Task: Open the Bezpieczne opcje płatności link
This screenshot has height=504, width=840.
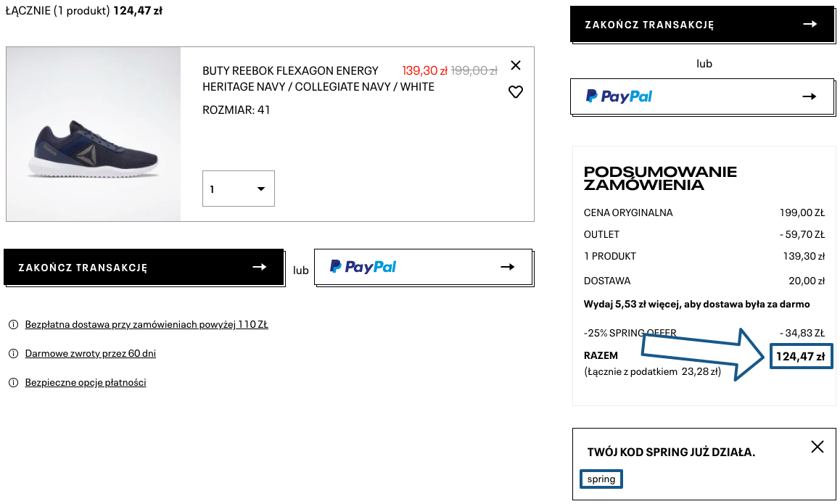Action: pyautogui.click(x=86, y=383)
